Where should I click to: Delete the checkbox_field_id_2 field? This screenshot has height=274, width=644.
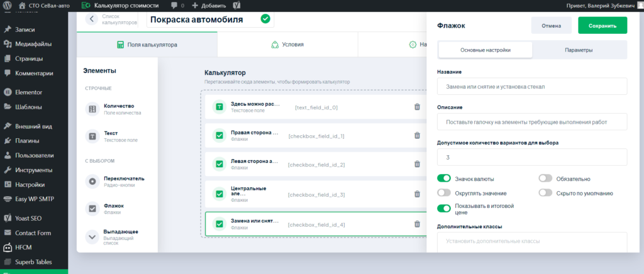[417, 164]
